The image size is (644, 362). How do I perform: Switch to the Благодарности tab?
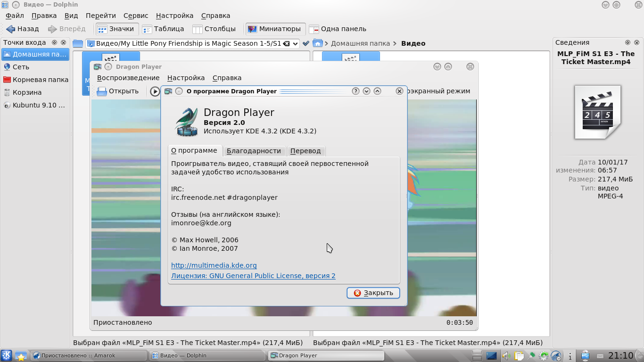pos(254,151)
